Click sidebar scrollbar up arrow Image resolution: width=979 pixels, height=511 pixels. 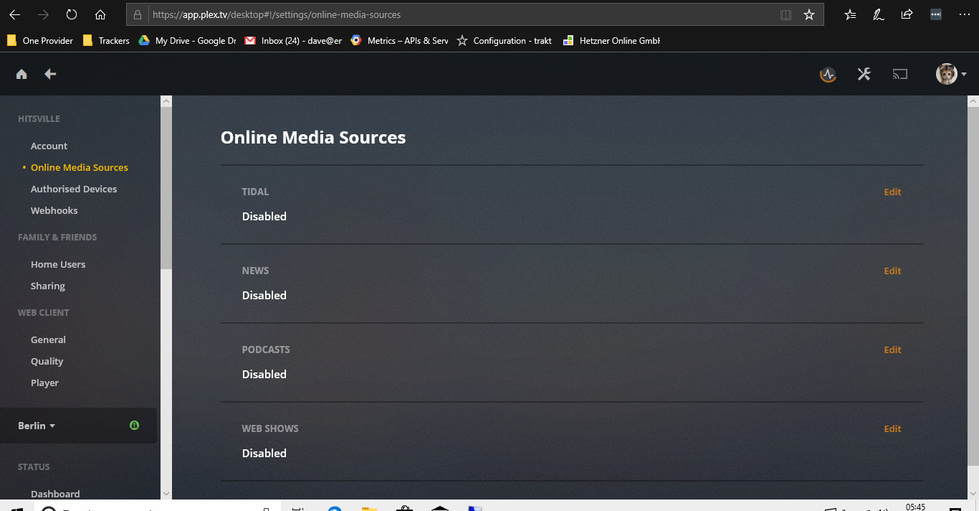pyautogui.click(x=166, y=102)
